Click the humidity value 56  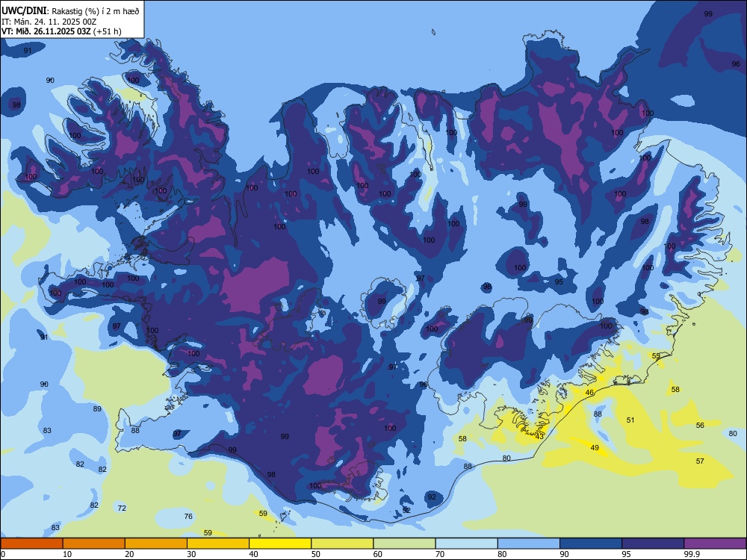pyautogui.click(x=700, y=426)
